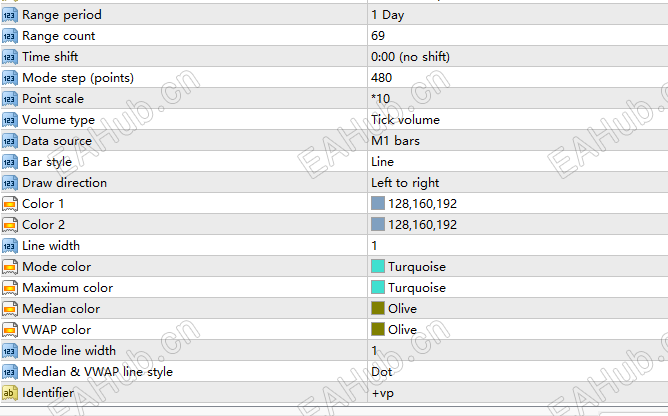Viewport: 668px width, 416px height.
Task: Pick the Maximum color Turquoise swatch
Action: click(x=378, y=287)
